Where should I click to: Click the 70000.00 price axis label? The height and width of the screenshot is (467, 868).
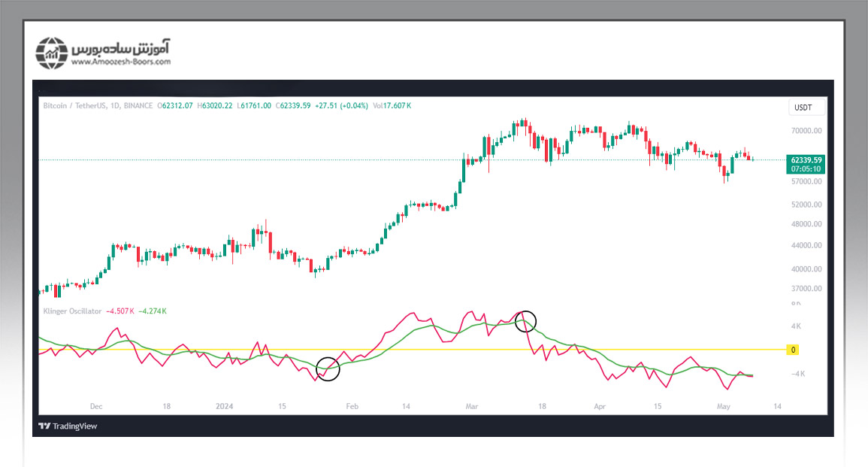806,131
